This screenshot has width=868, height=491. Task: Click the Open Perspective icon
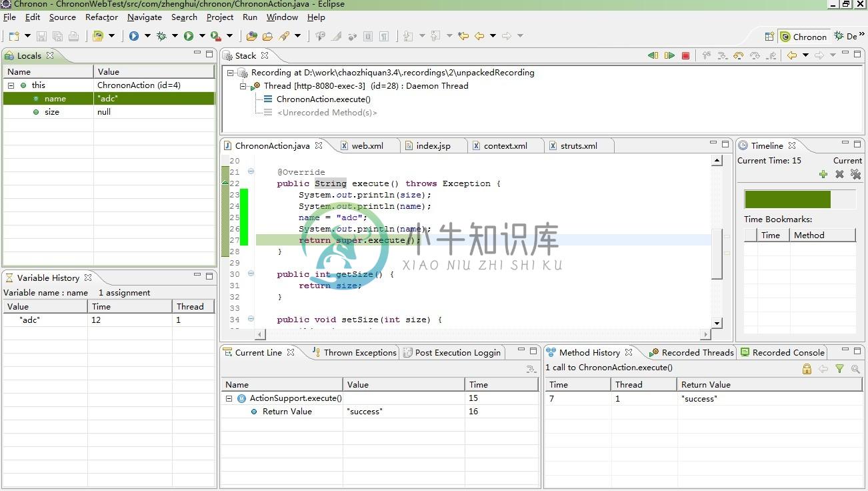[x=769, y=37]
